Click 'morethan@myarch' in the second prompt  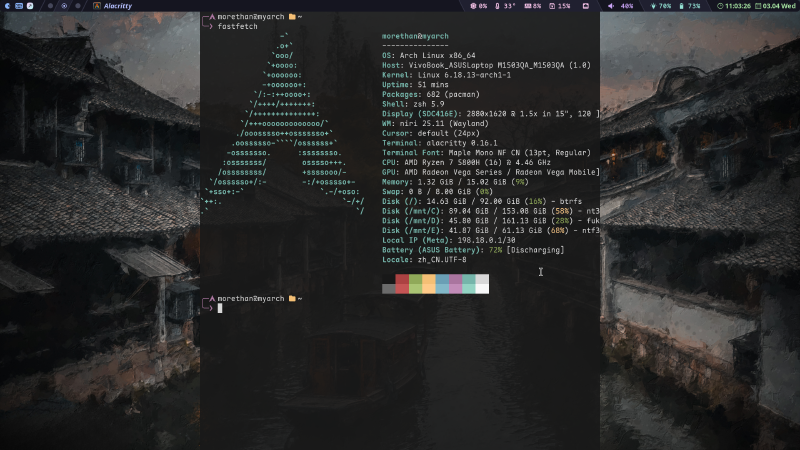[251, 298]
